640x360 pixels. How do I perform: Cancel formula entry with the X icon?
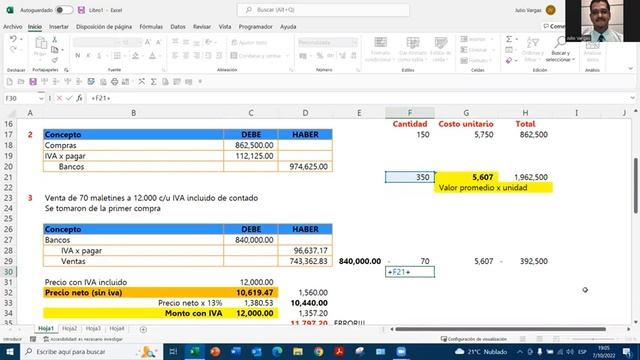(59, 98)
